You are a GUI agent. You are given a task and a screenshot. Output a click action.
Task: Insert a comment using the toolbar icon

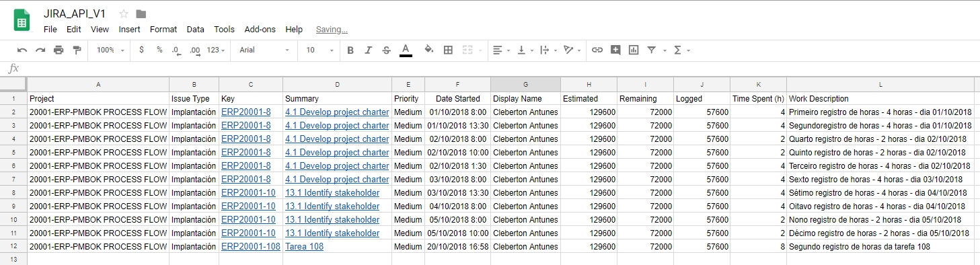click(x=615, y=50)
